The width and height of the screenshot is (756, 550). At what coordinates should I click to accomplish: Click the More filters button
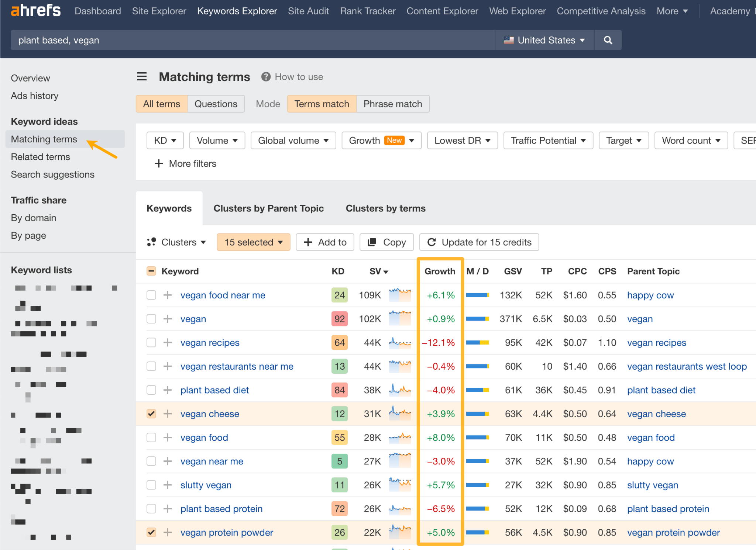185,163
